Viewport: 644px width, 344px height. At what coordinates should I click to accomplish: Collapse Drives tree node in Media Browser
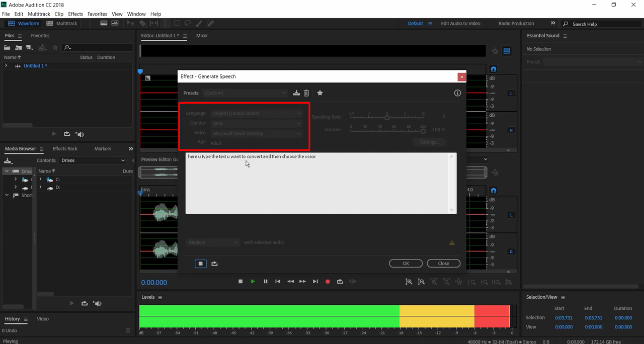tap(7, 171)
